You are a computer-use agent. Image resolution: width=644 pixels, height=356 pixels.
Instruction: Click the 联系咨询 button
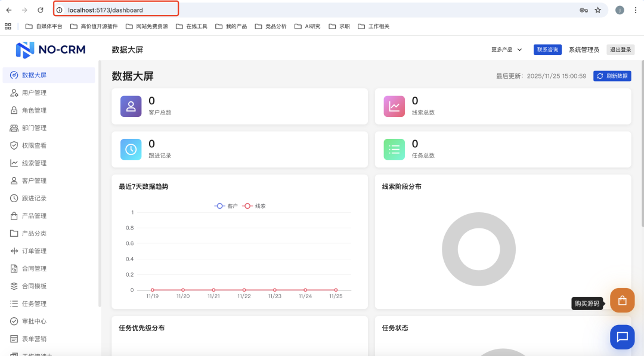(x=547, y=49)
